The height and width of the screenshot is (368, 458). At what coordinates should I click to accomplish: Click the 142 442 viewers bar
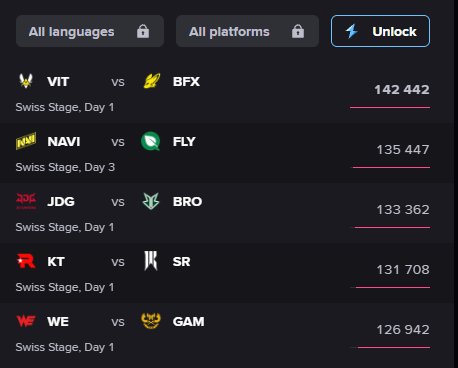coord(390,107)
